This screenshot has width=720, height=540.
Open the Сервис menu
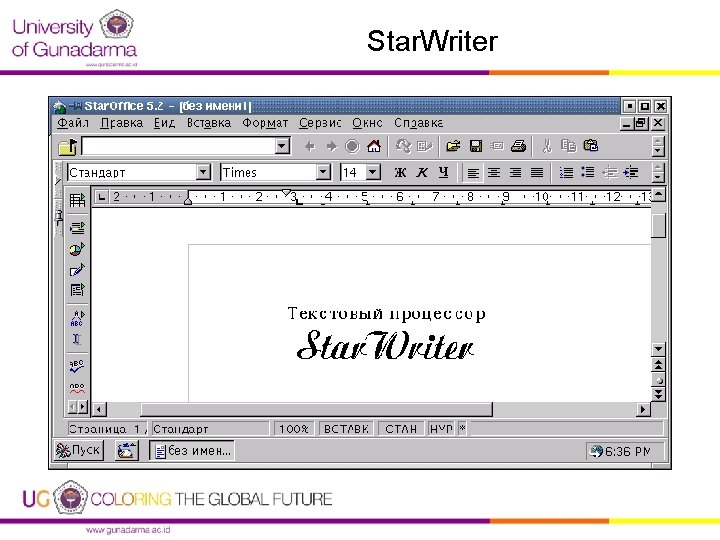pos(320,123)
